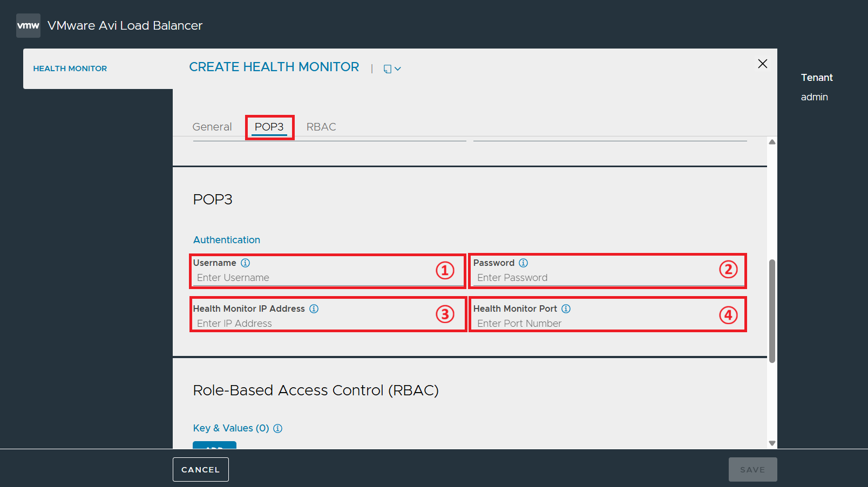This screenshot has width=868, height=487.
Task: Click the Tenant label
Action: (817, 78)
